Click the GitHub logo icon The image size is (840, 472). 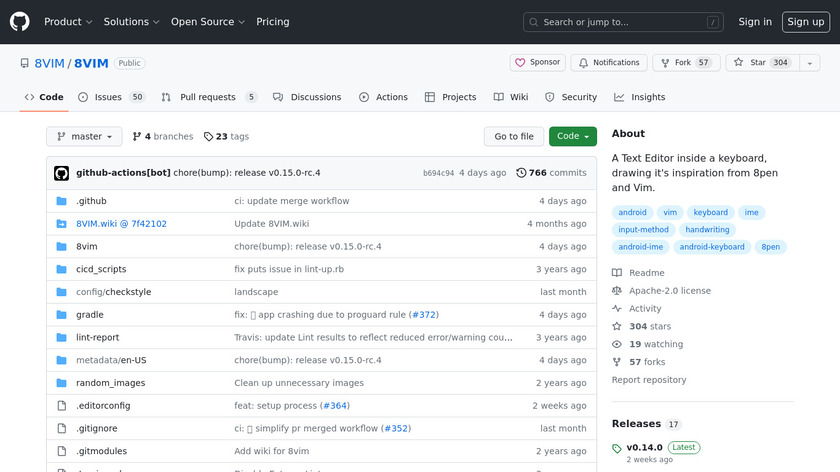(x=20, y=22)
